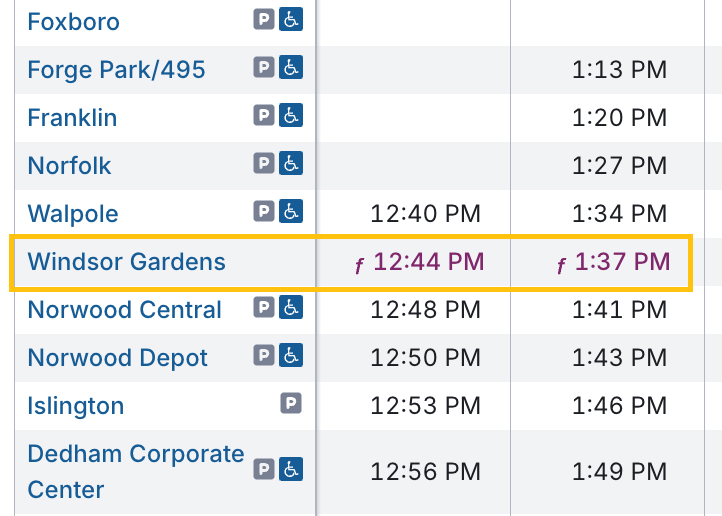Click the accessibility icon beside Walpole
This screenshot has height=516, width=722.
pos(291,212)
